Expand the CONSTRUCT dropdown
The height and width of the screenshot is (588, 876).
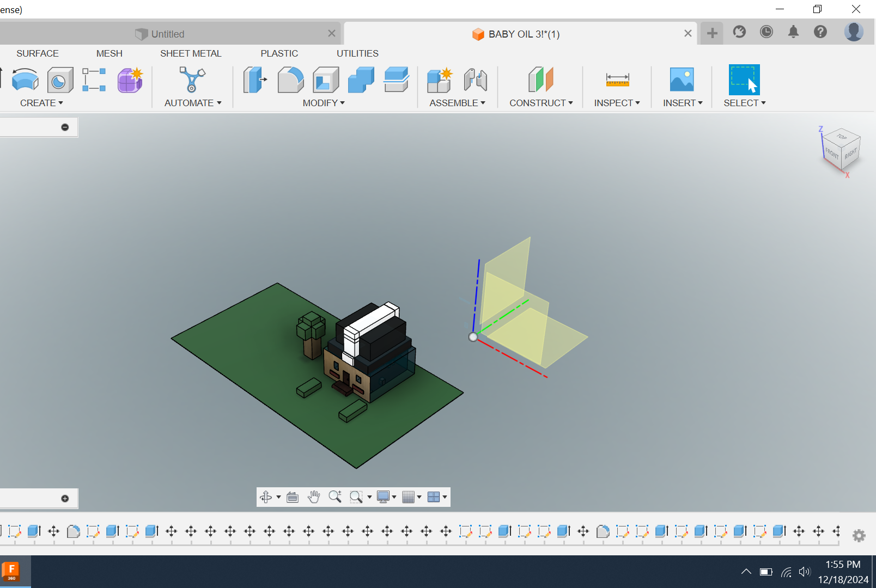point(541,103)
